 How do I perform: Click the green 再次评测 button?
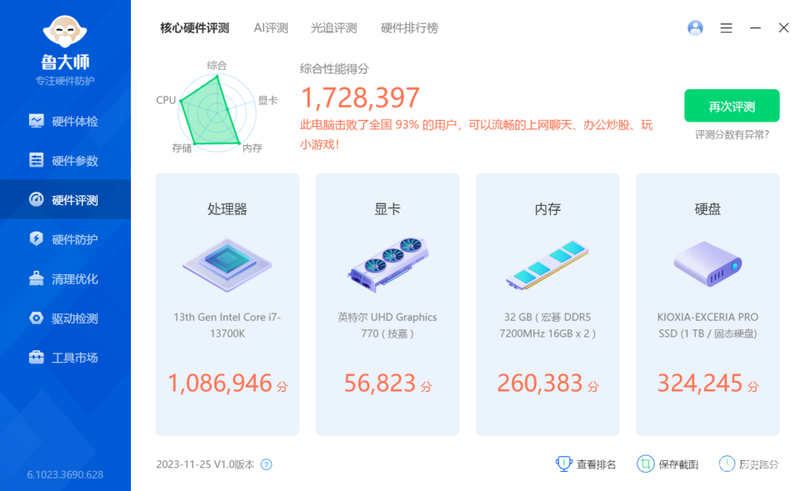[732, 106]
